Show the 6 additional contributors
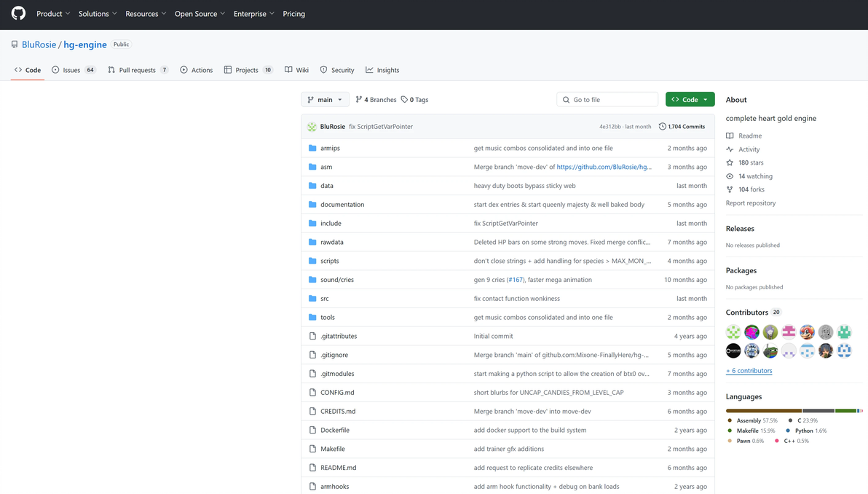This screenshot has height=494, width=868. [x=749, y=370]
